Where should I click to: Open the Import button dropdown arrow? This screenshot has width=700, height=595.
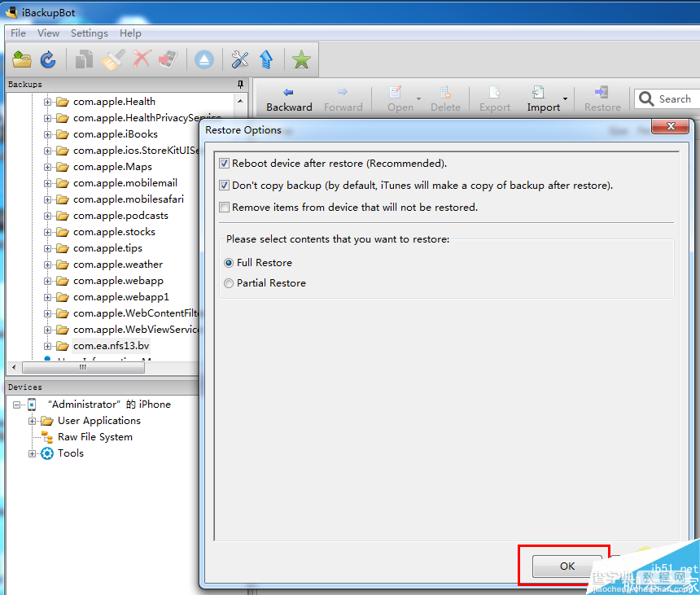click(x=565, y=98)
